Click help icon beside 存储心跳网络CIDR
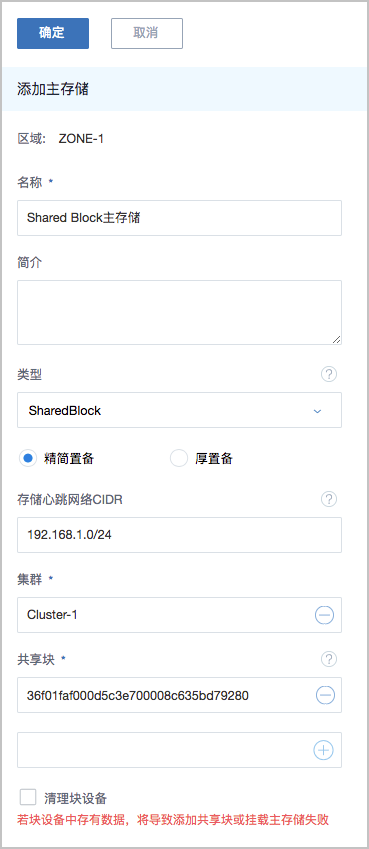The width and height of the screenshot is (369, 849). pos(329,499)
